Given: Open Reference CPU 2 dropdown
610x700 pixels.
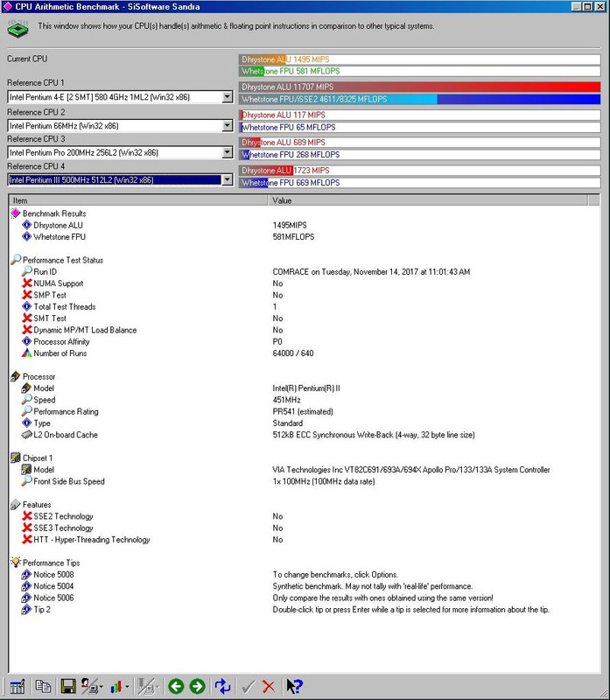Looking at the screenshot, I should coord(228,126).
